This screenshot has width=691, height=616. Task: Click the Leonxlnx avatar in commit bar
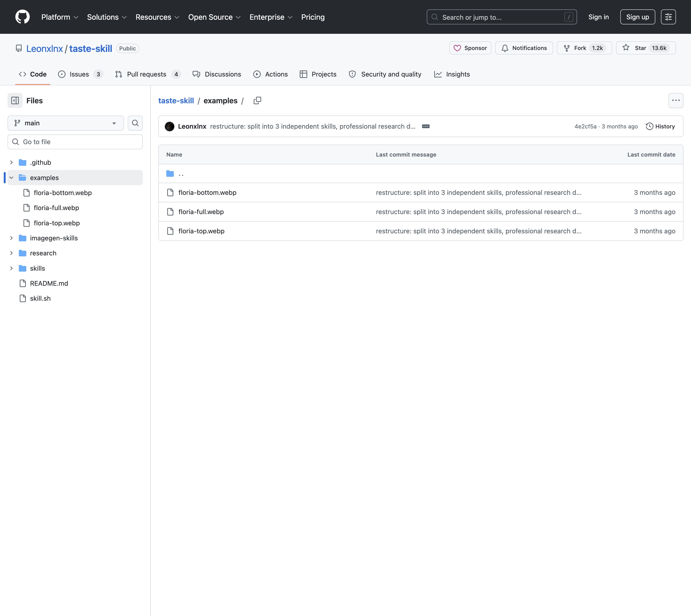(x=169, y=126)
